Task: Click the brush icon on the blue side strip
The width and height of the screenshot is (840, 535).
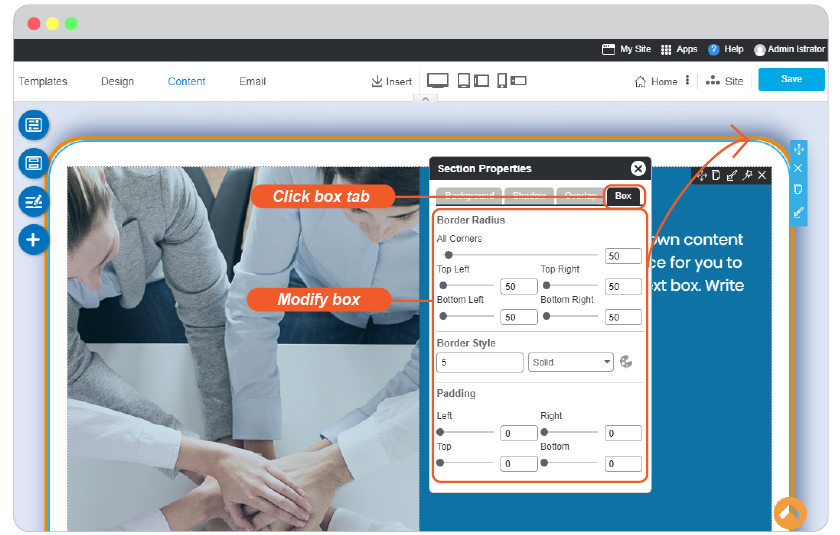Action: pos(798,213)
